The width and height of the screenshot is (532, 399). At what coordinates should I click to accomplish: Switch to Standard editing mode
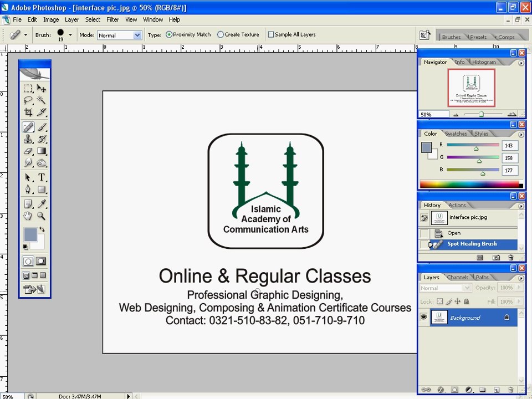[28, 261]
